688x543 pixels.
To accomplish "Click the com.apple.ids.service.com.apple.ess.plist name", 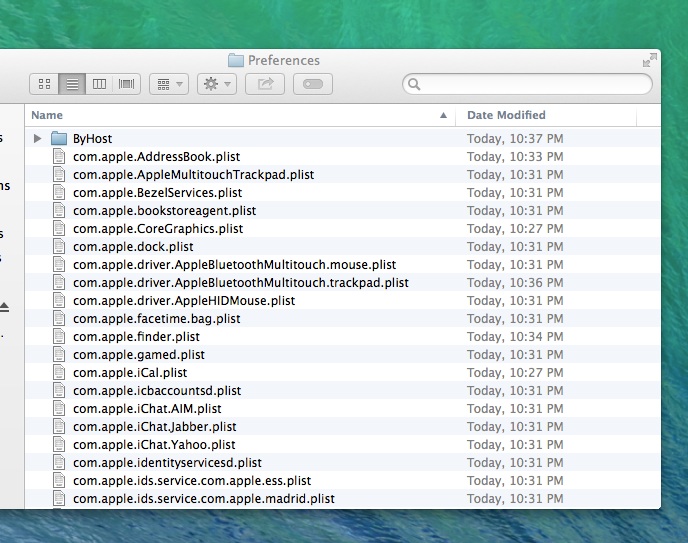I will (192, 481).
